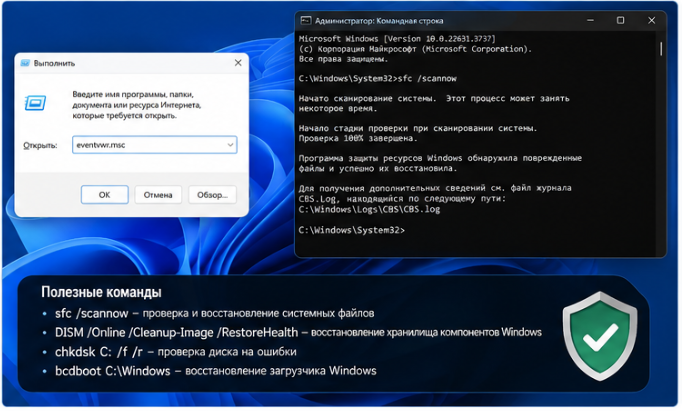Click OK in the Выполнить dialog
Screen dimensions: 682x411
(105, 195)
